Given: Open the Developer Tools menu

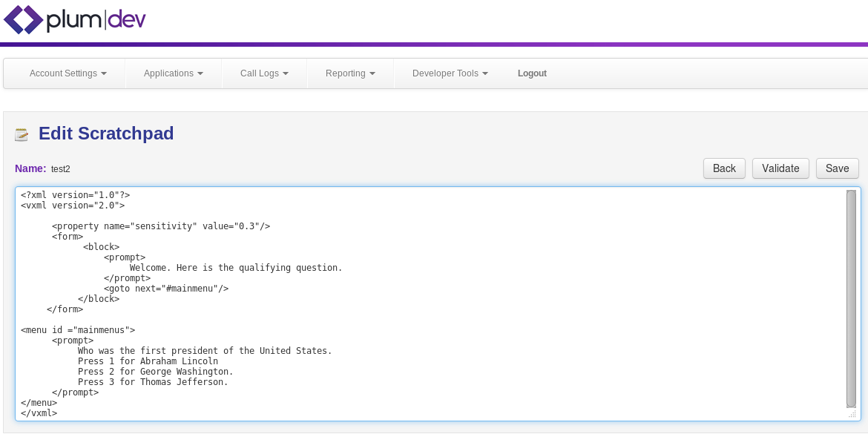Looking at the screenshot, I should pos(450,73).
